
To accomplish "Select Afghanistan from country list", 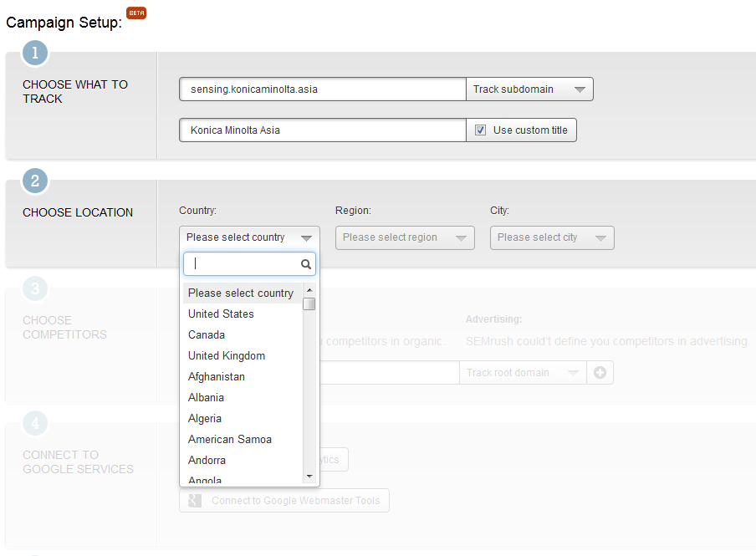I will (243, 376).
